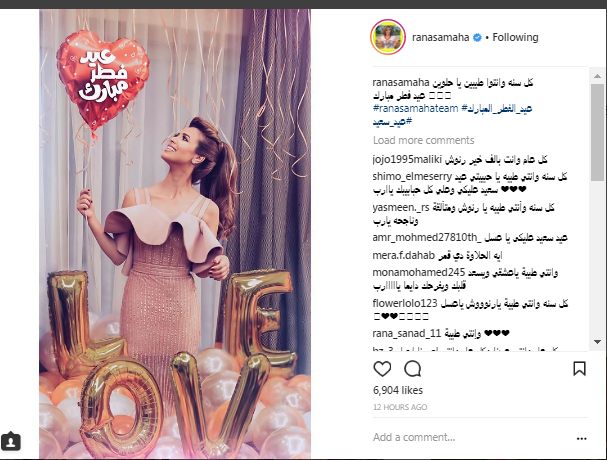This screenshot has width=607, height=460.
Task: Open the three-dot more options menu
Action: (581, 439)
